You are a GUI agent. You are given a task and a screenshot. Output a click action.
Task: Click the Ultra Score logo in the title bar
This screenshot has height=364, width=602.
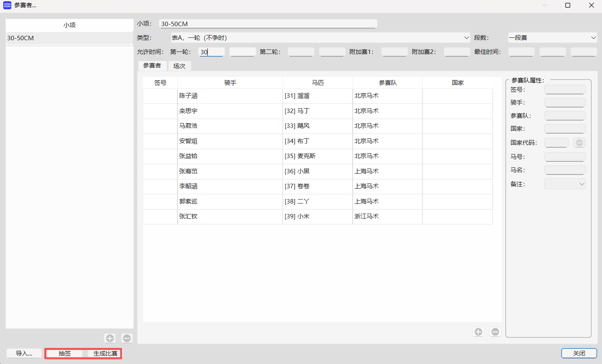pos(7,5)
